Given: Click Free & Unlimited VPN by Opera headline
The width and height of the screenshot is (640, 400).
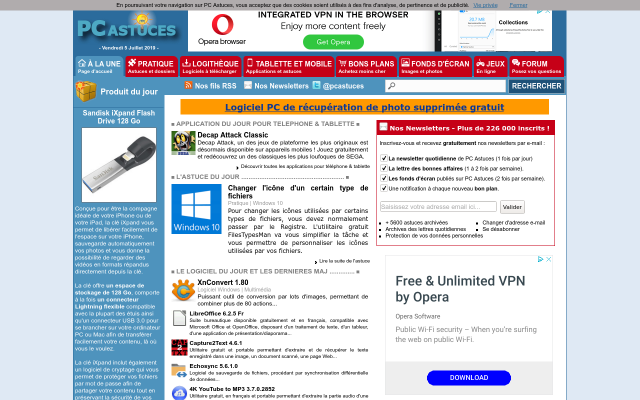Looking at the screenshot, I should (x=460, y=289).
